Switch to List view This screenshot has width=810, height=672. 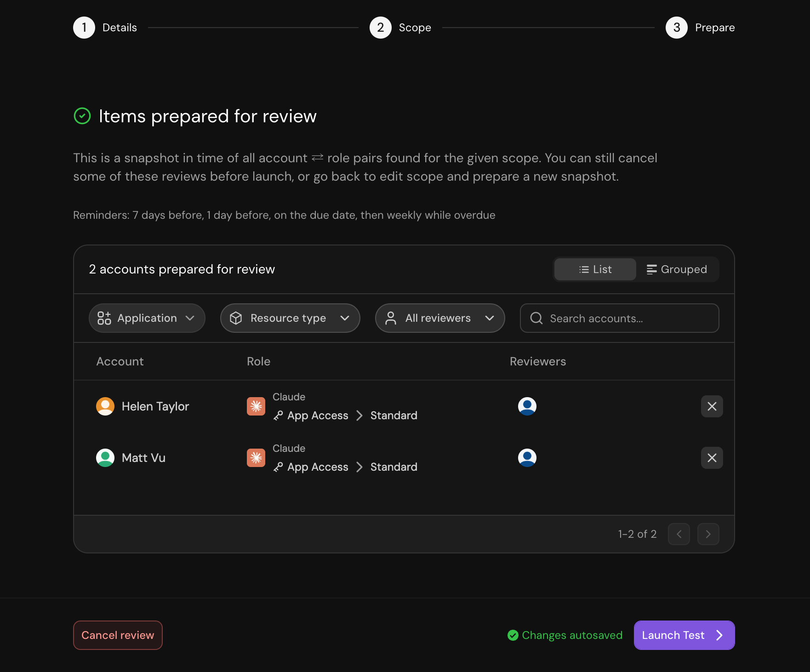595,269
